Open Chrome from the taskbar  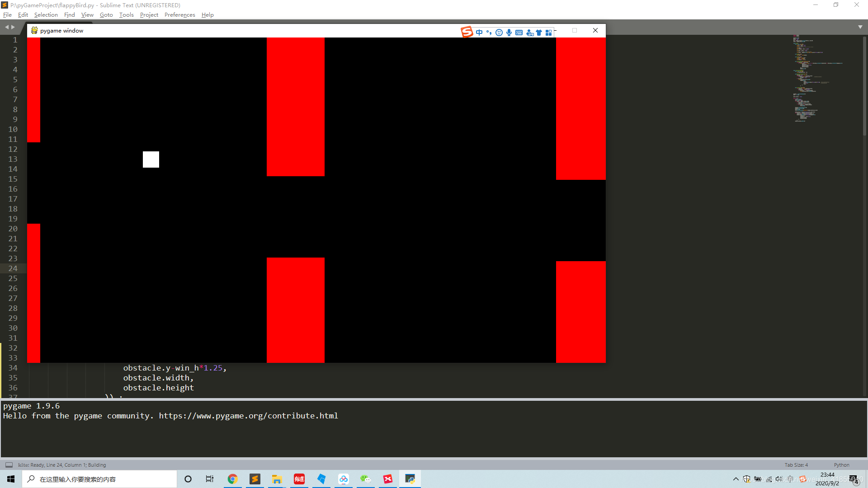coord(232,479)
